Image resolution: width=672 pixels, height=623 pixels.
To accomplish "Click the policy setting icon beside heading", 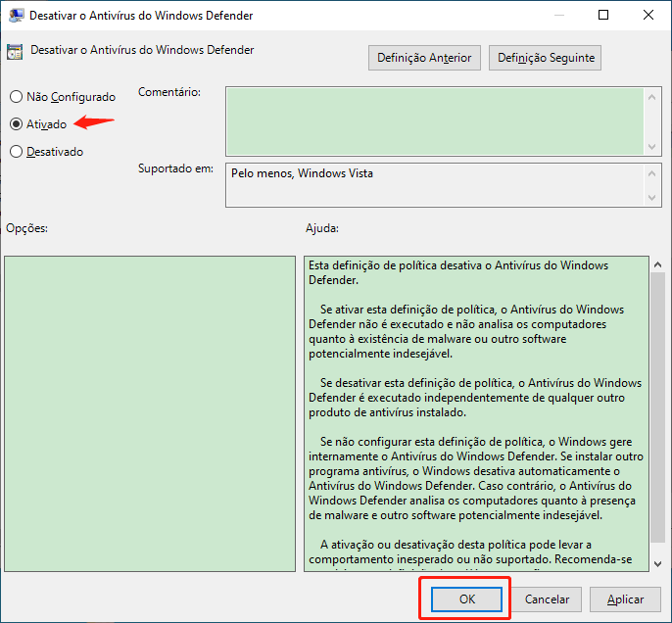I will (x=15, y=51).
